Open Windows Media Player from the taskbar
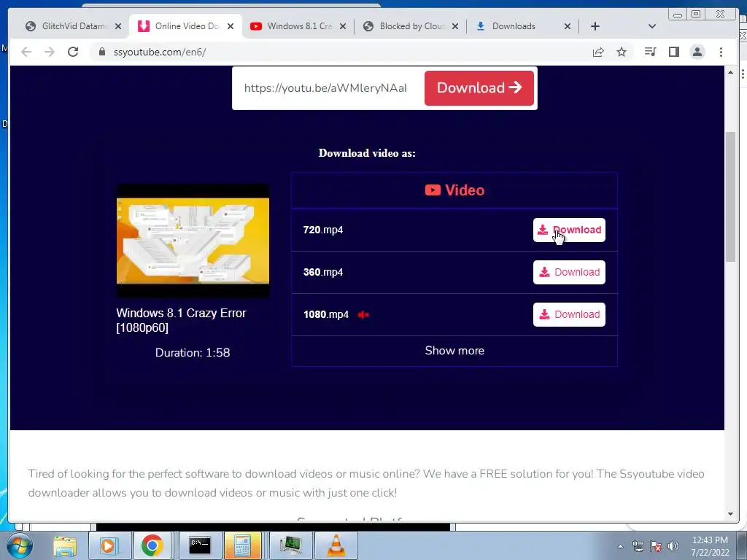Image resolution: width=747 pixels, height=560 pixels. [109, 545]
